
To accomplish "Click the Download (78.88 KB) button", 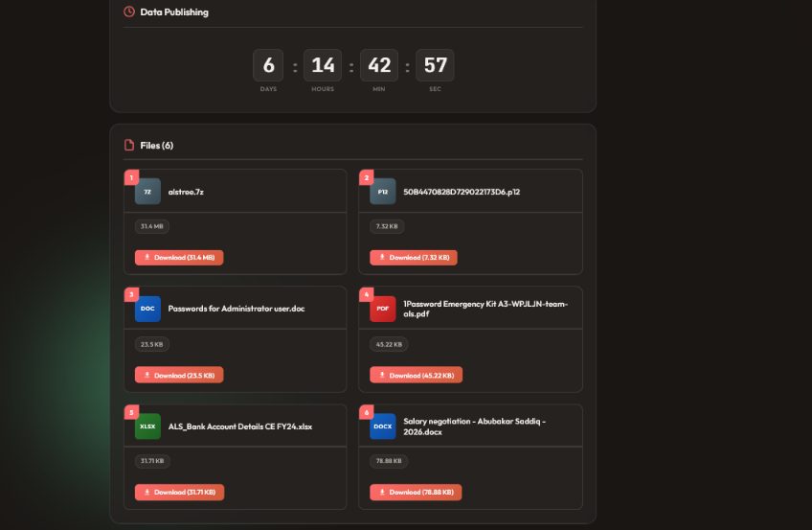I will 416,493.
